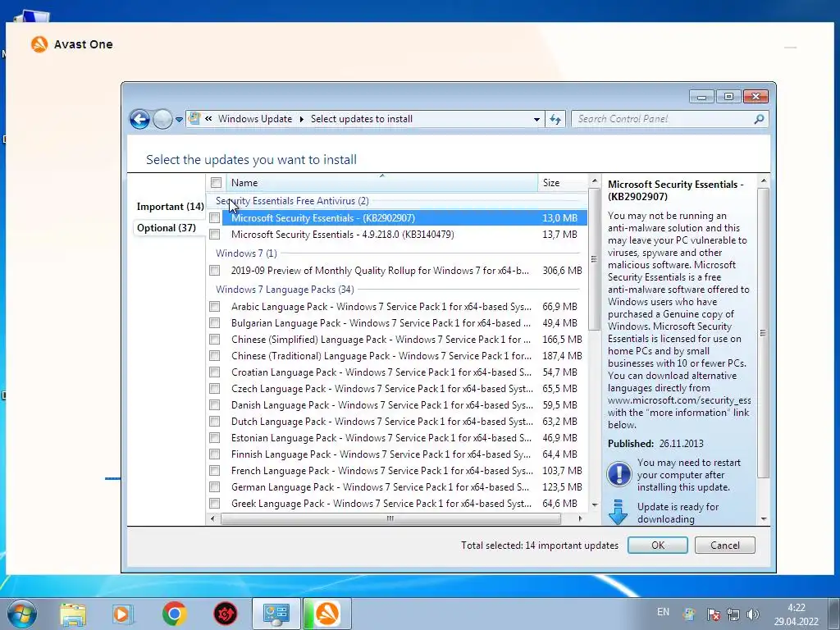Open the Windows Update breadcrumb

click(255, 119)
